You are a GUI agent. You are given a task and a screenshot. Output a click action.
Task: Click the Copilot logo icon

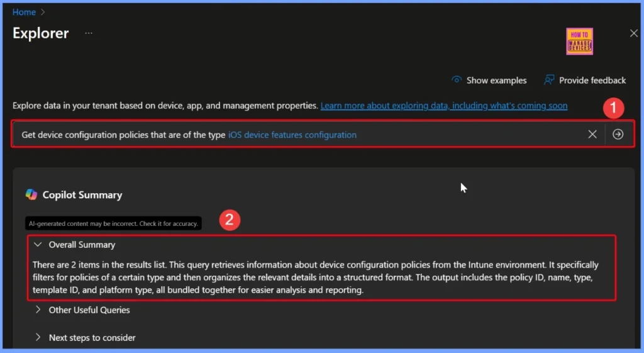point(31,194)
